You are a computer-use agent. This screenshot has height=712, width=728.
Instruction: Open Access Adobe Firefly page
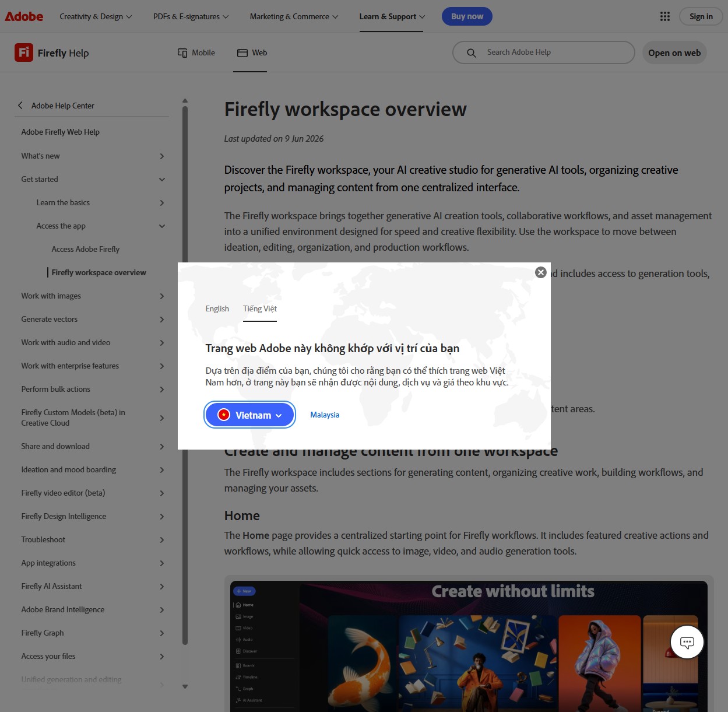(86, 249)
